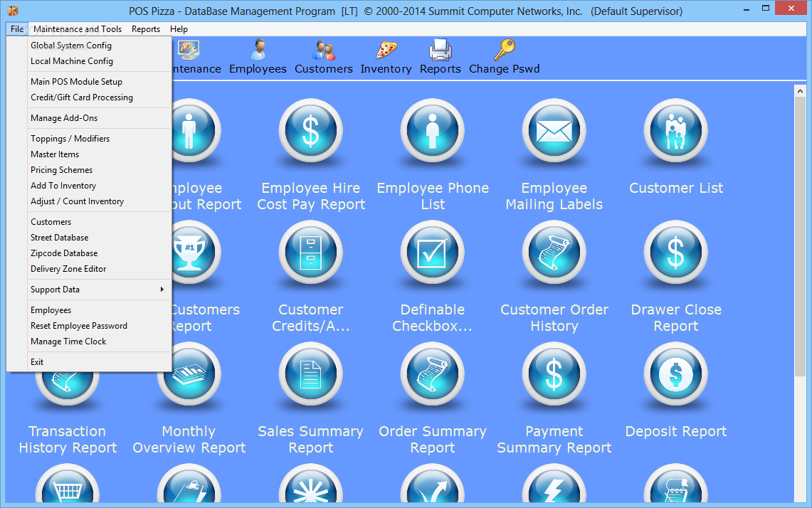The height and width of the screenshot is (508, 812).
Task: Choose Adjust / Count Inventory
Action: pos(98,201)
